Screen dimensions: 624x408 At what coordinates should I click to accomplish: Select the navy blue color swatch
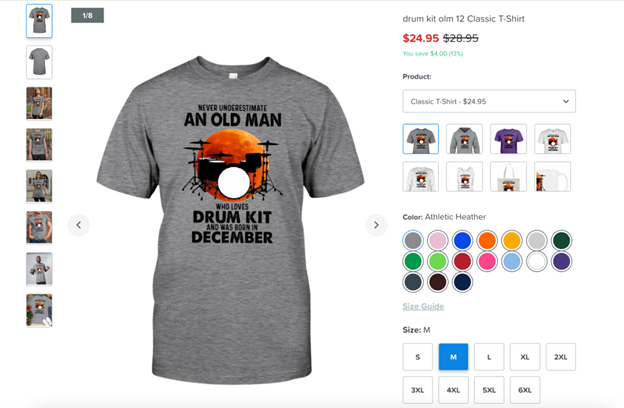[462, 282]
